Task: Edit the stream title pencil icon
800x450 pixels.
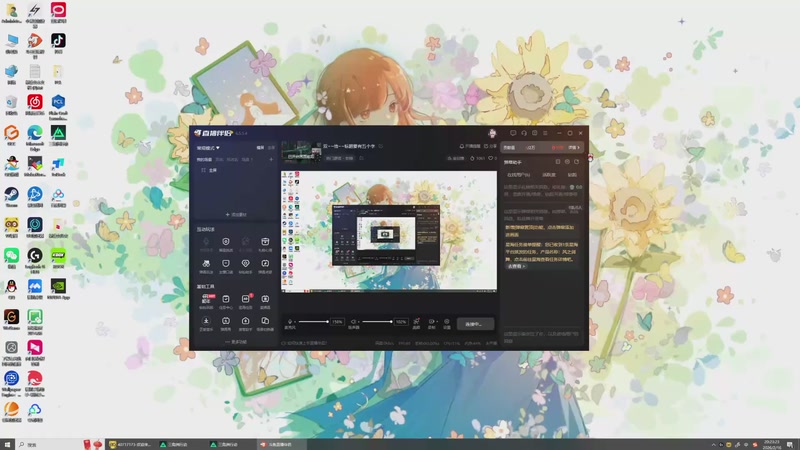Action: [x=381, y=146]
